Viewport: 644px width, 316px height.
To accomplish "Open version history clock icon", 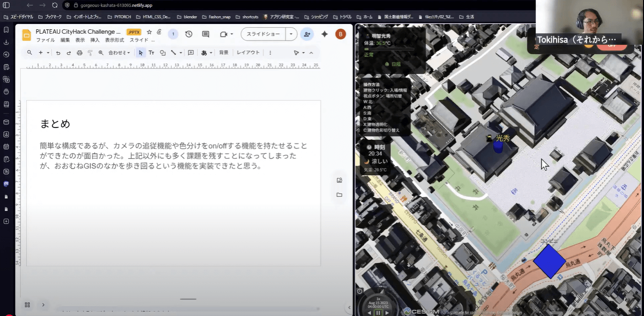I will click(x=189, y=34).
